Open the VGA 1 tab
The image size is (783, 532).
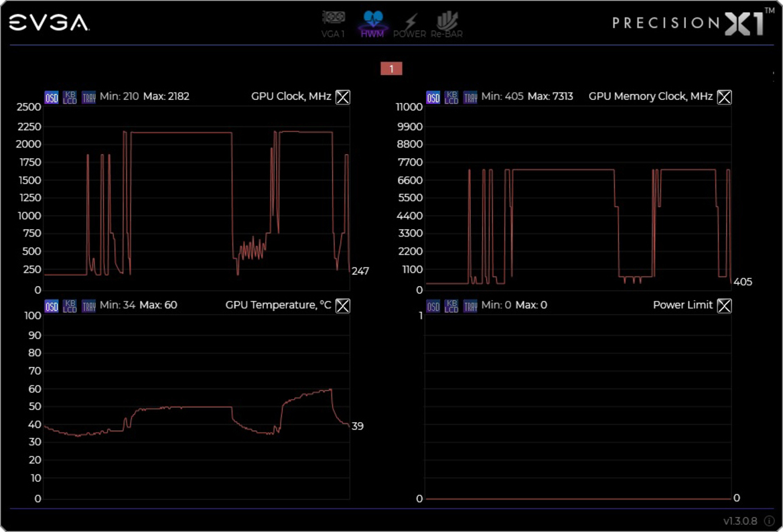(333, 25)
